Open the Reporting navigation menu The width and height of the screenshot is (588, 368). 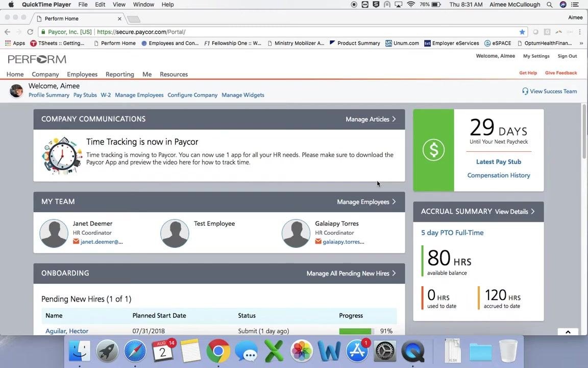click(x=119, y=74)
